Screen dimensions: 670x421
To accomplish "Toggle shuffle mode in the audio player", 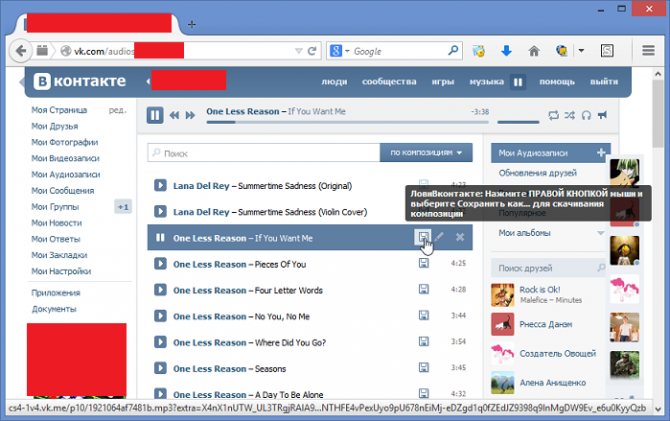I will (x=570, y=115).
